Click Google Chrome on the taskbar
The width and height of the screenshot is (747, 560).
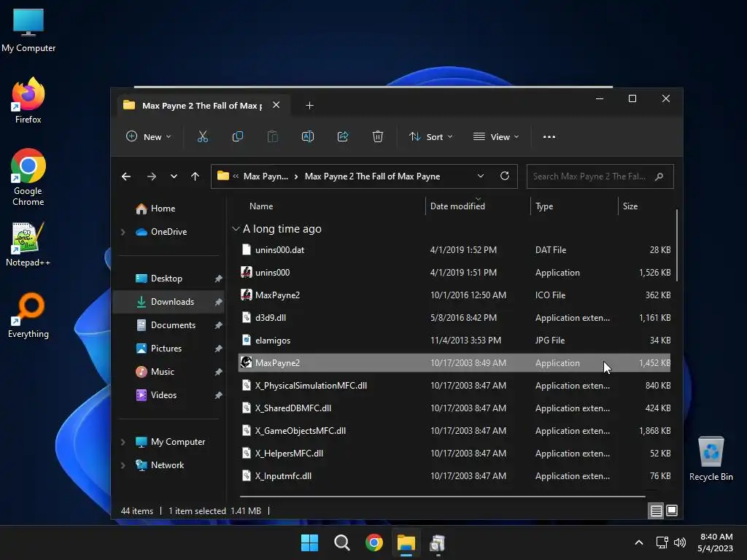click(x=374, y=542)
